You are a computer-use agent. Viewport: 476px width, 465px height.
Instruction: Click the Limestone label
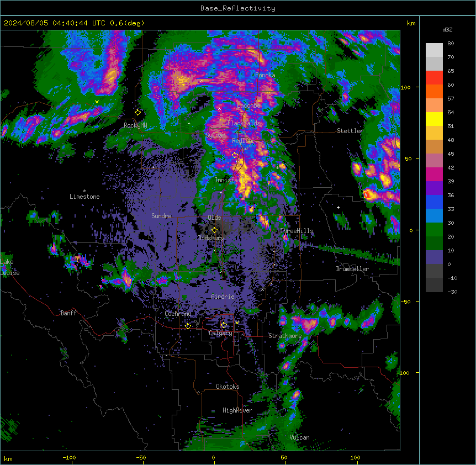point(84,197)
